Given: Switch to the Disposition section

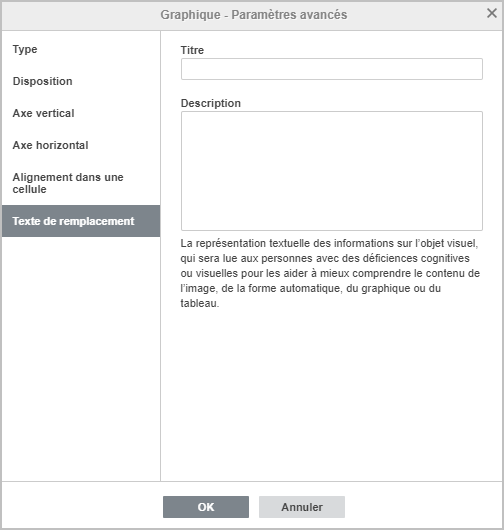Looking at the screenshot, I should 81,81.
